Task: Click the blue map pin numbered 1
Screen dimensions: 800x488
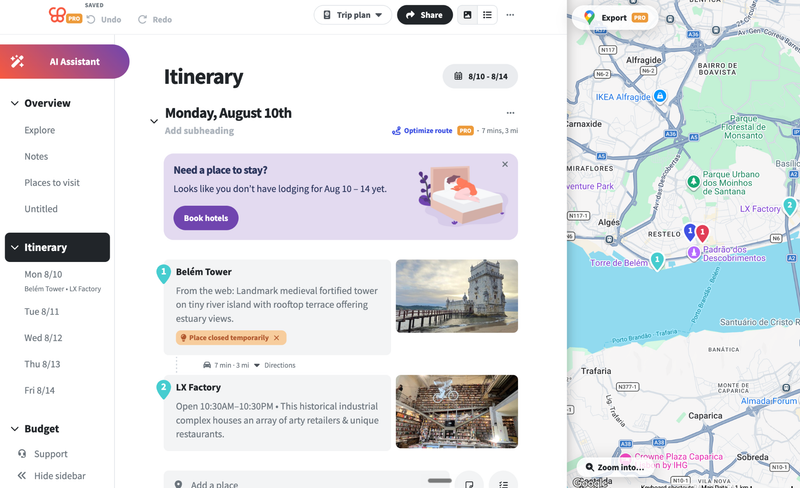Action: [690, 232]
